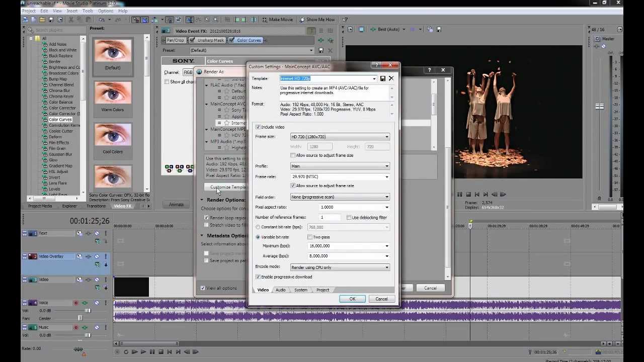Switch to the Transitions tab

[x=96, y=206]
